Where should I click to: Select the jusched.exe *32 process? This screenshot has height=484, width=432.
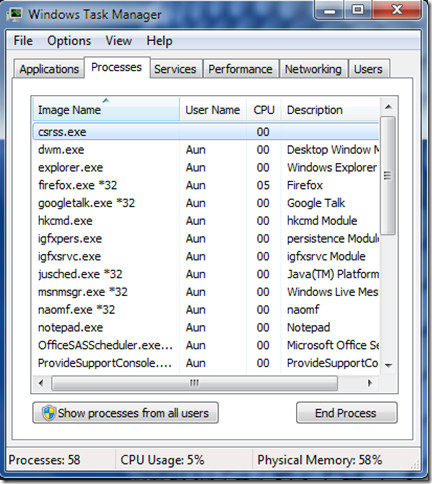click(x=206, y=274)
